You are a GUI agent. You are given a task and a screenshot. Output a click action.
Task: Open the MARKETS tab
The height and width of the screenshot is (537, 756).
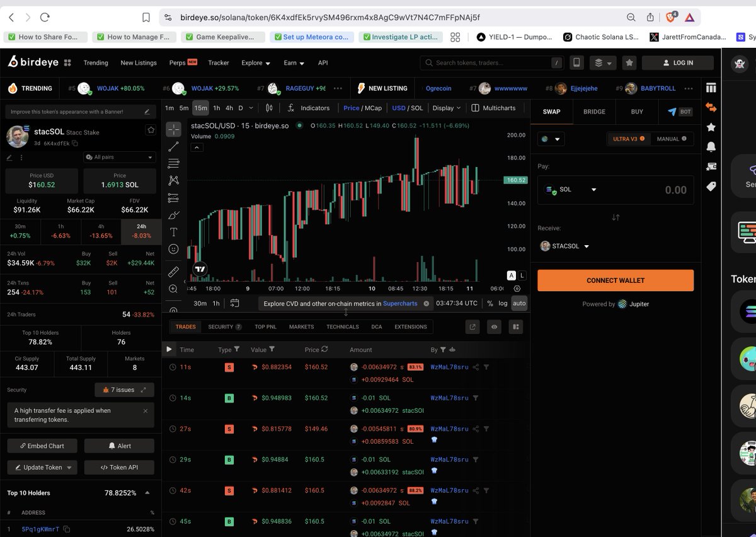pos(301,326)
